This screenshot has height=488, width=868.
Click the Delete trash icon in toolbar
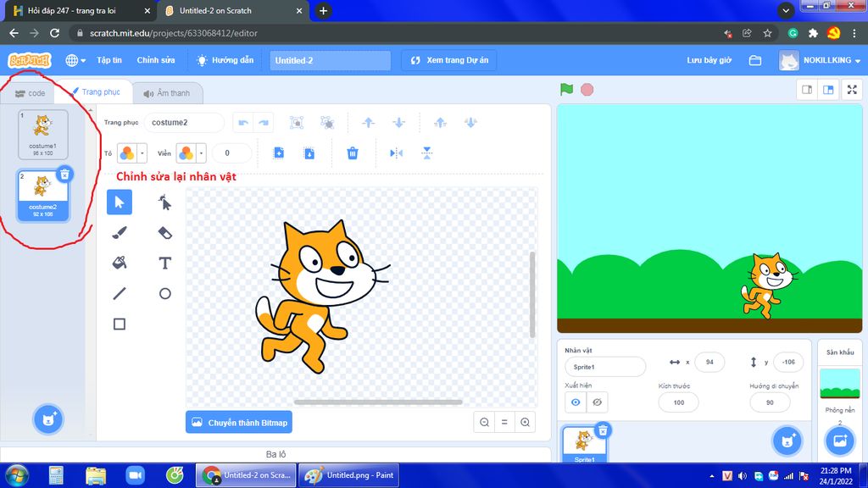[353, 152]
